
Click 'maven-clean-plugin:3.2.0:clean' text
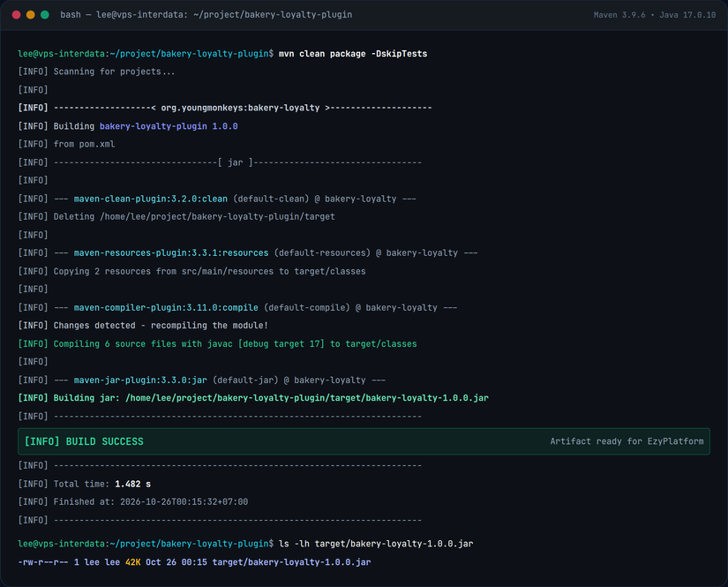(x=151, y=199)
